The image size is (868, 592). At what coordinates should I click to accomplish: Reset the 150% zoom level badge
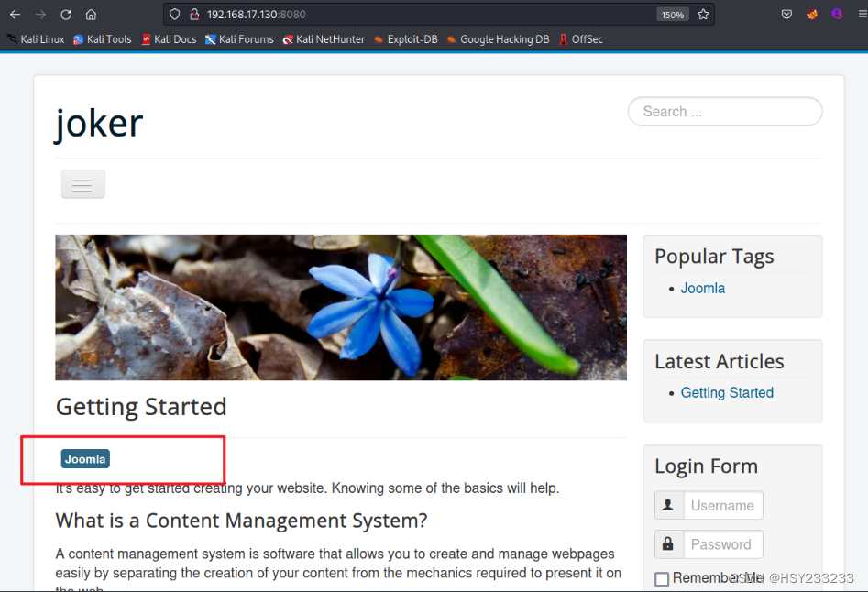673,15
